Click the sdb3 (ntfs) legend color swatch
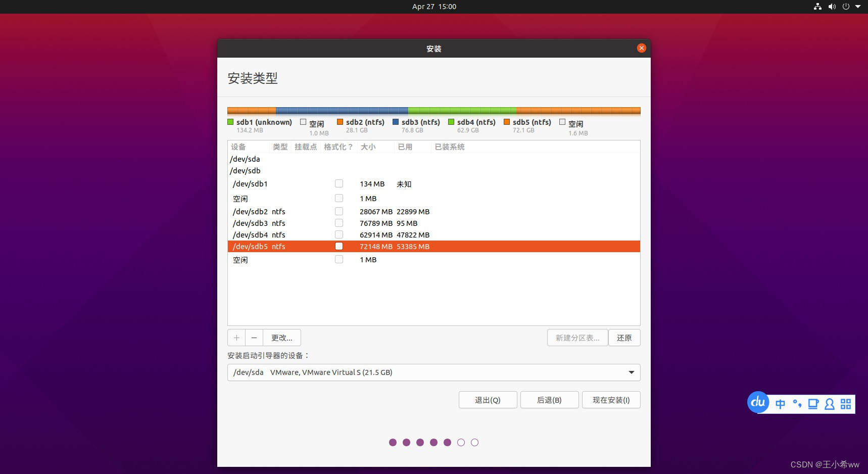This screenshot has height=474, width=868. [396, 122]
